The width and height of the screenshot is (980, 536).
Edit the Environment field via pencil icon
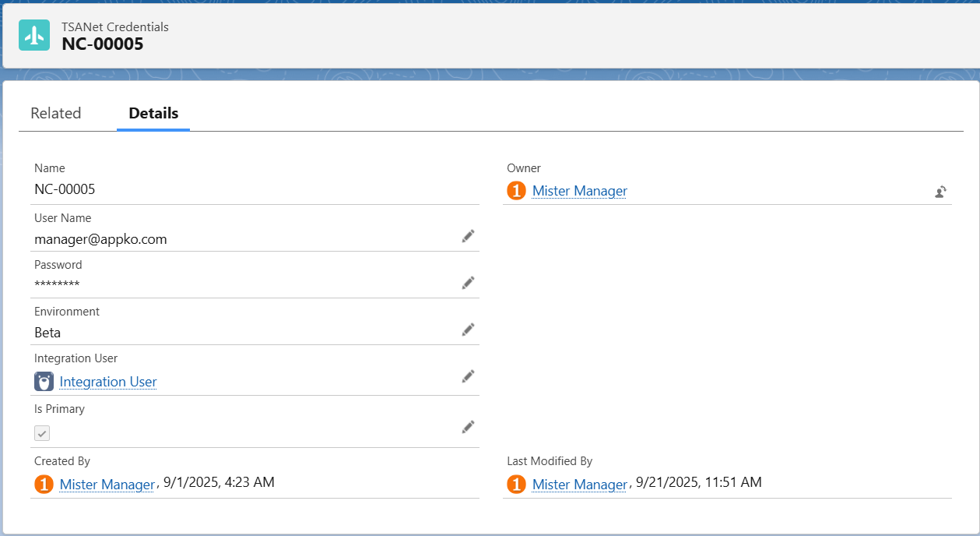click(x=468, y=330)
